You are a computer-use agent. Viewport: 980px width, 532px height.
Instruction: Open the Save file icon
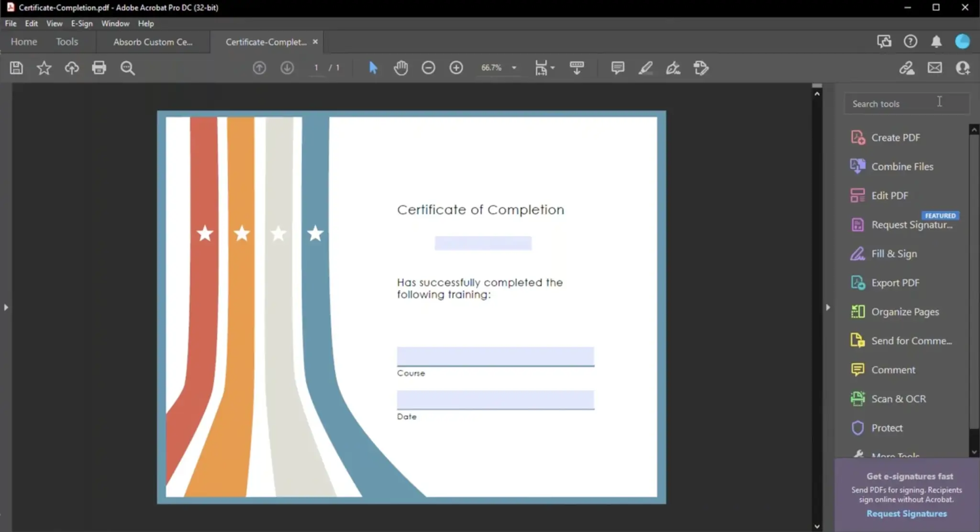click(x=16, y=68)
